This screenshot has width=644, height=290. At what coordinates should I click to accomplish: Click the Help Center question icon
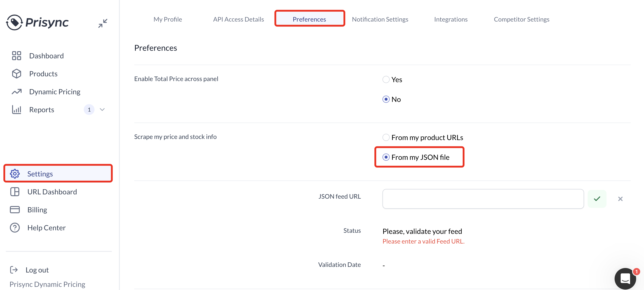point(15,228)
